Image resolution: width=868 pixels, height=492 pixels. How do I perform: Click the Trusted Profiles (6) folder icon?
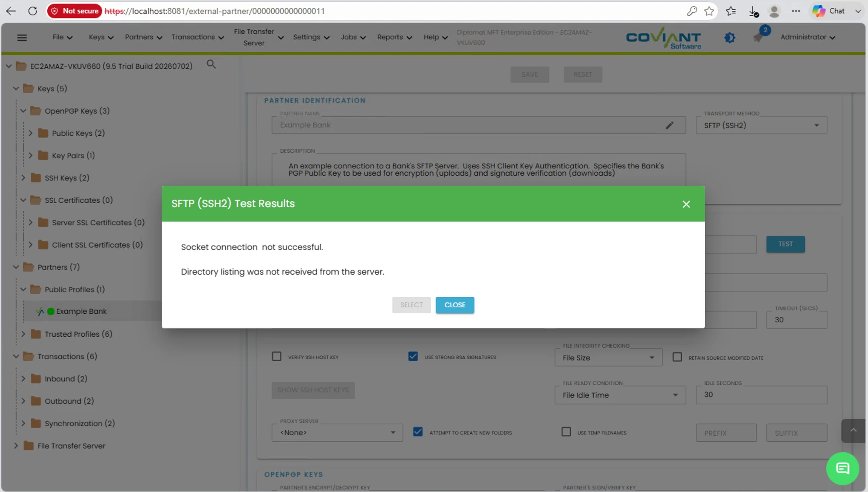pyautogui.click(x=36, y=334)
